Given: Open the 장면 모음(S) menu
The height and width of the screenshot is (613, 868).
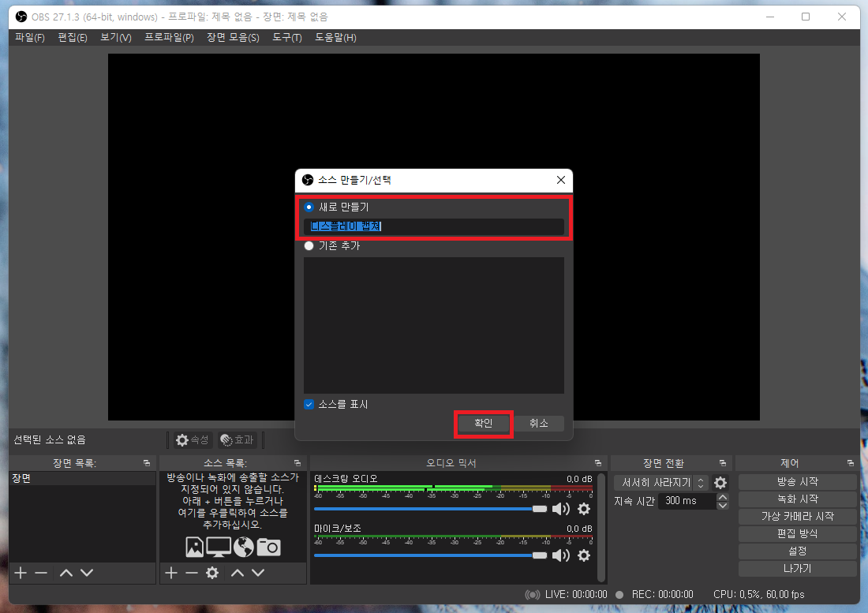Looking at the screenshot, I should point(233,38).
